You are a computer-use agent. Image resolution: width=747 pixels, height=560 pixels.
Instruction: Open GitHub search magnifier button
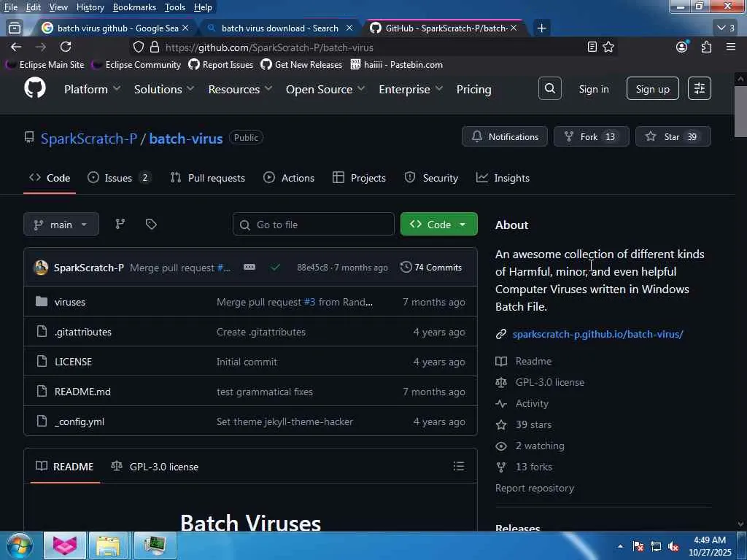coord(550,88)
